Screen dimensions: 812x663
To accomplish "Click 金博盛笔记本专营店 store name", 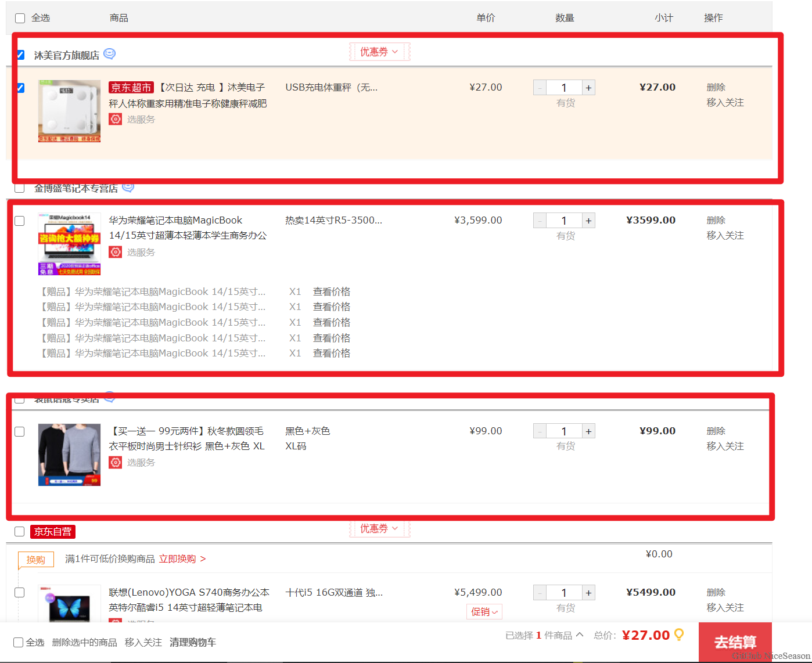I will coord(76,188).
